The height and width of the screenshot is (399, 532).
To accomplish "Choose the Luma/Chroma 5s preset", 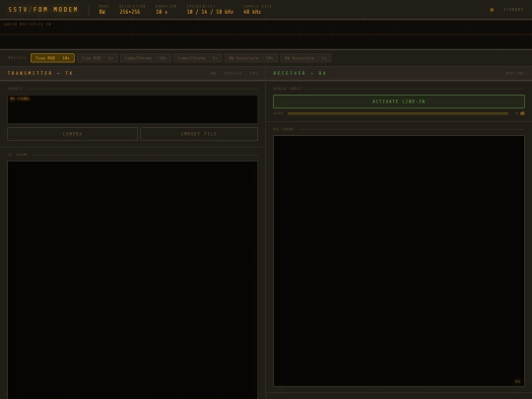I will (198, 58).
